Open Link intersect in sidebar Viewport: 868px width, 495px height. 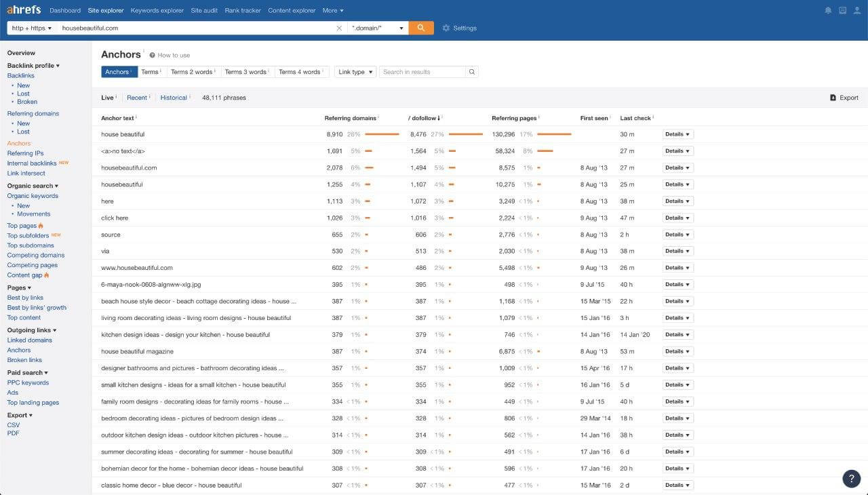[26, 174]
